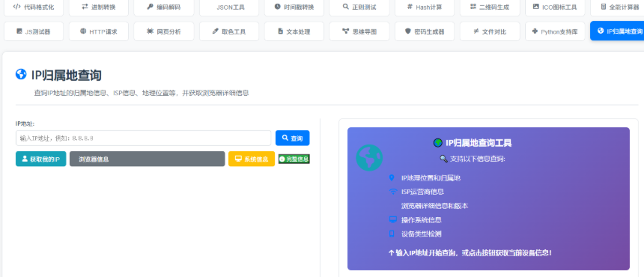Open the 全能计算器 tab
The image size is (644, 277).
[x=617, y=7]
